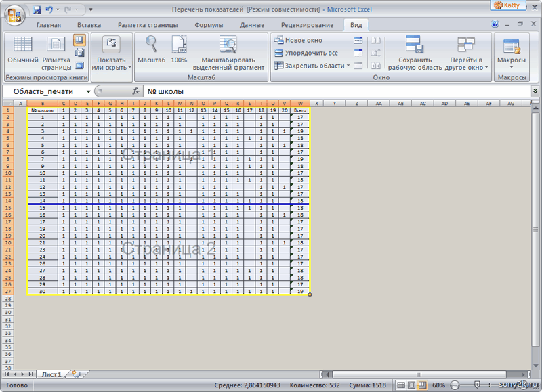Select row header 15
The image size is (542, 392).
coord(8,208)
